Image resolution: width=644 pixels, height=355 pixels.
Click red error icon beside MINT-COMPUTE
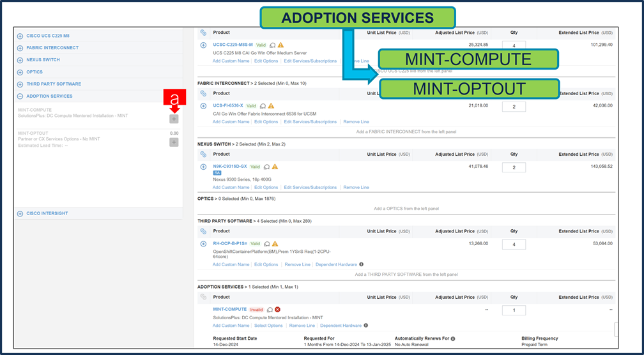coord(278,310)
